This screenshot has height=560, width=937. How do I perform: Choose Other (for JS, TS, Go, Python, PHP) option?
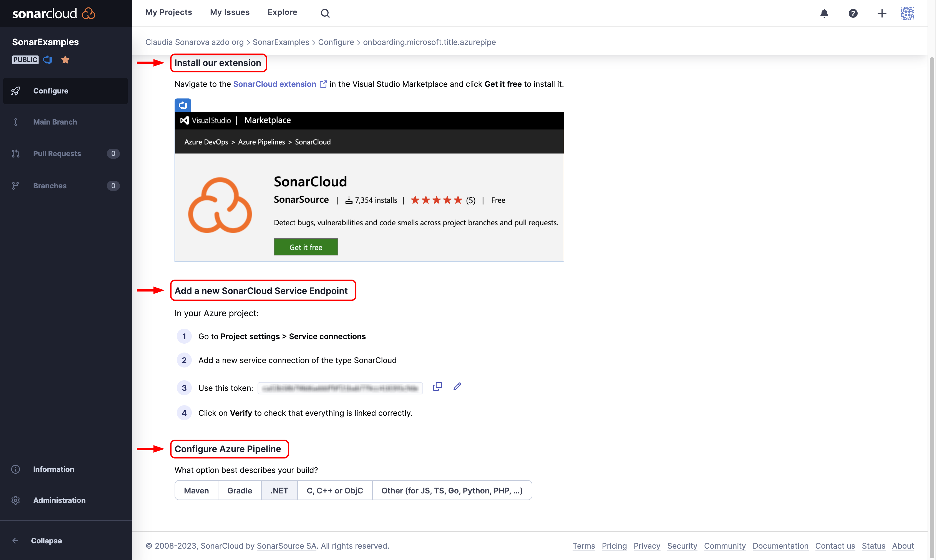tap(452, 490)
